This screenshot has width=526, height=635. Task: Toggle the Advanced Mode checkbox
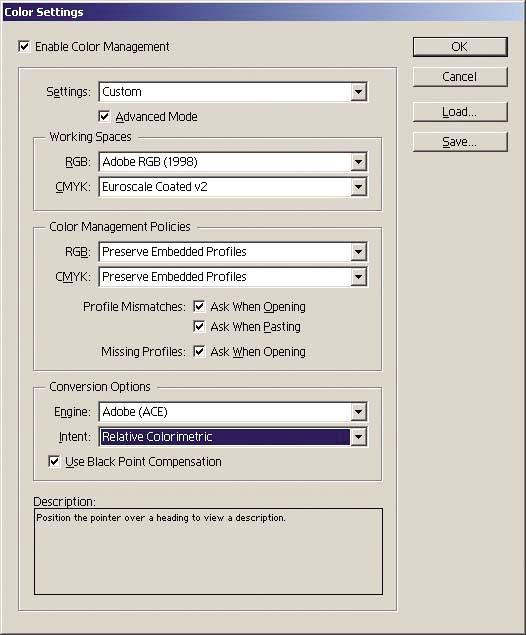(104, 117)
